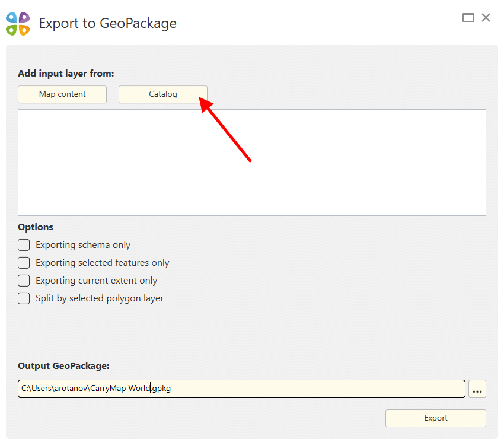Toggle Exporting current extent only option
This screenshot has height=445, width=504.
tap(24, 281)
